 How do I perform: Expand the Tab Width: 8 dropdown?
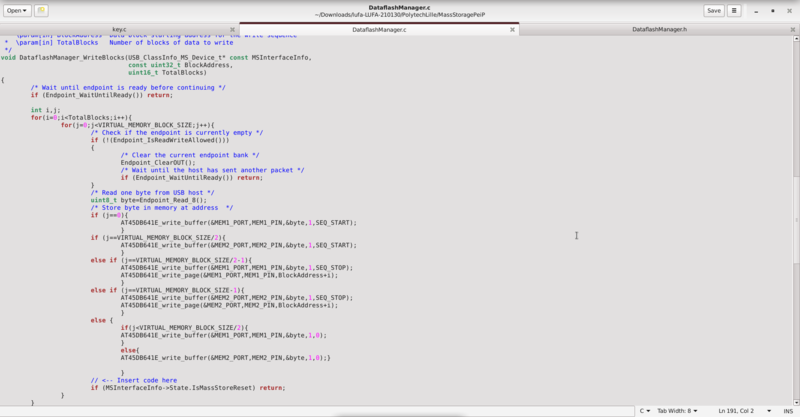676,410
